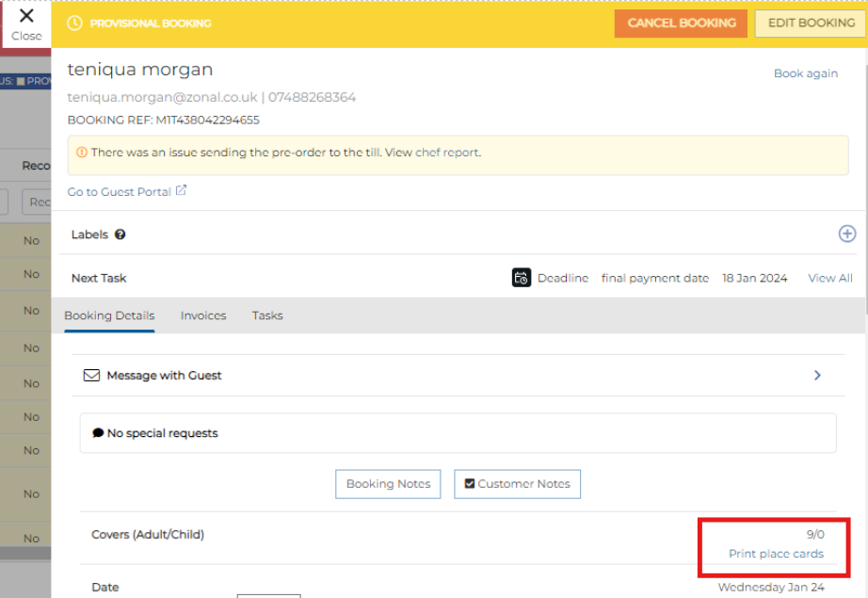Click the provisional booking clock icon
Viewport: 868px width, 598px height.
(x=75, y=24)
